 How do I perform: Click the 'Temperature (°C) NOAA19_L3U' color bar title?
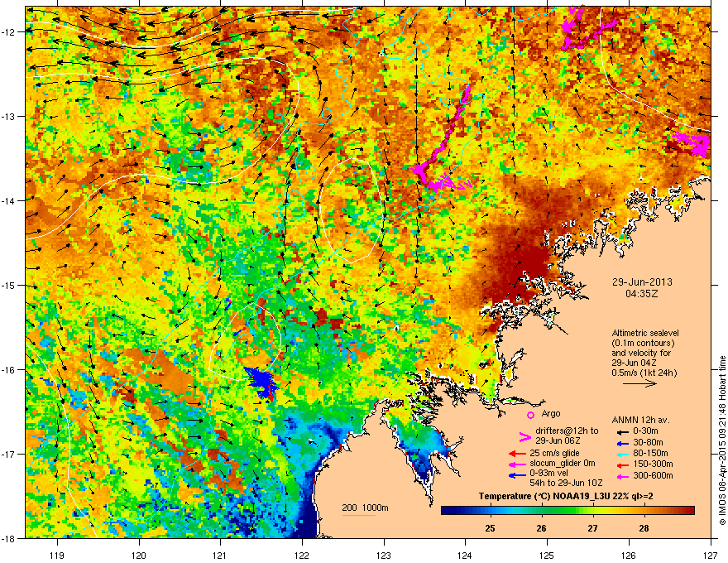pyautogui.click(x=544, y=497)
